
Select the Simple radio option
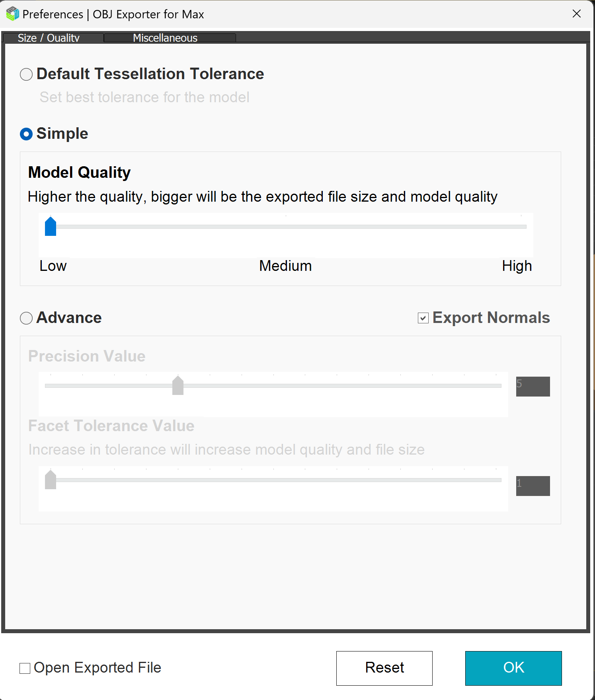click(x=26, y=134)
